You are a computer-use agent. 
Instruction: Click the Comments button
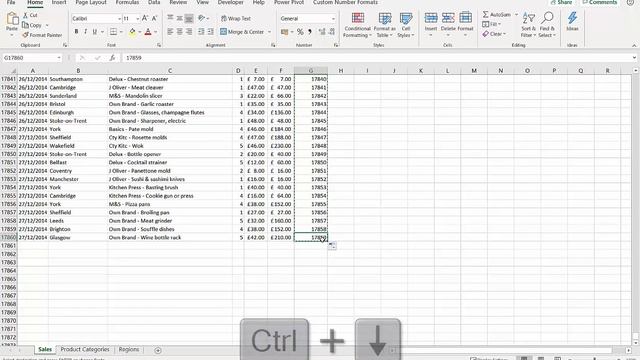tap(600, 2)
